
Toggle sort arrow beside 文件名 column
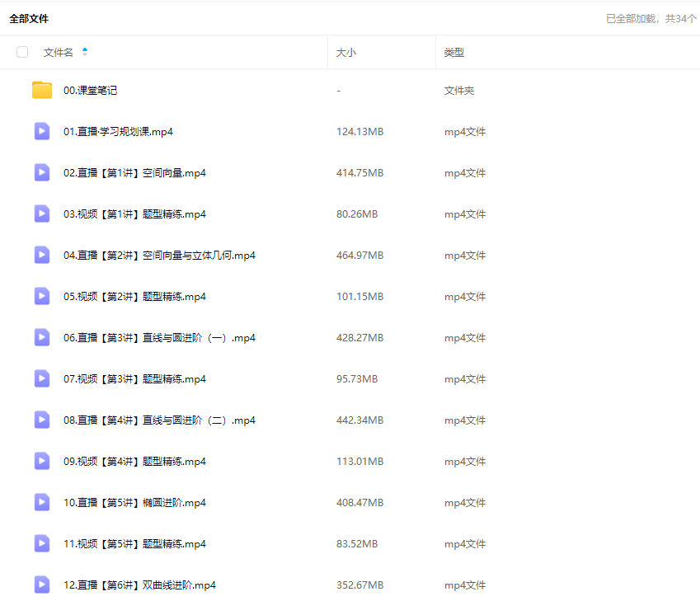coord(85,52)
